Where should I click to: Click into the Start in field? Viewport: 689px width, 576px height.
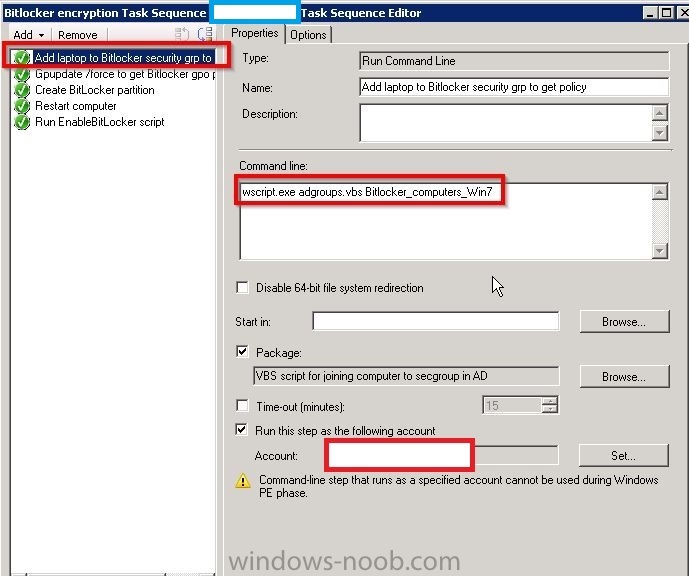pyautogui.click(x=435, y=321)
